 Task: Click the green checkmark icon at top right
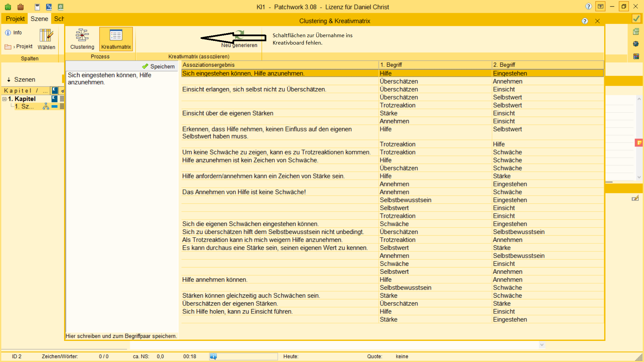(x=636, y=18)
